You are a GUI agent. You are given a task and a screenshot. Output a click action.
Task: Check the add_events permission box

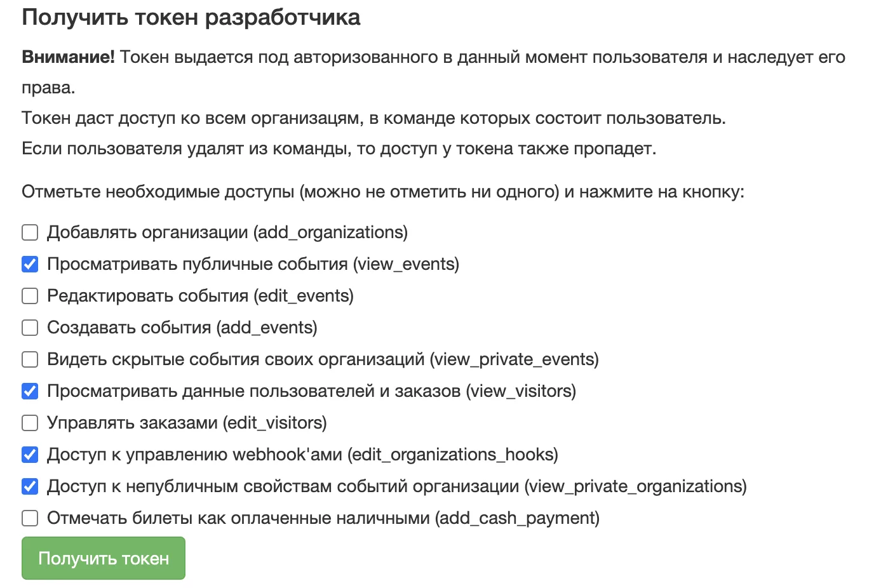(x=30, y=328)
